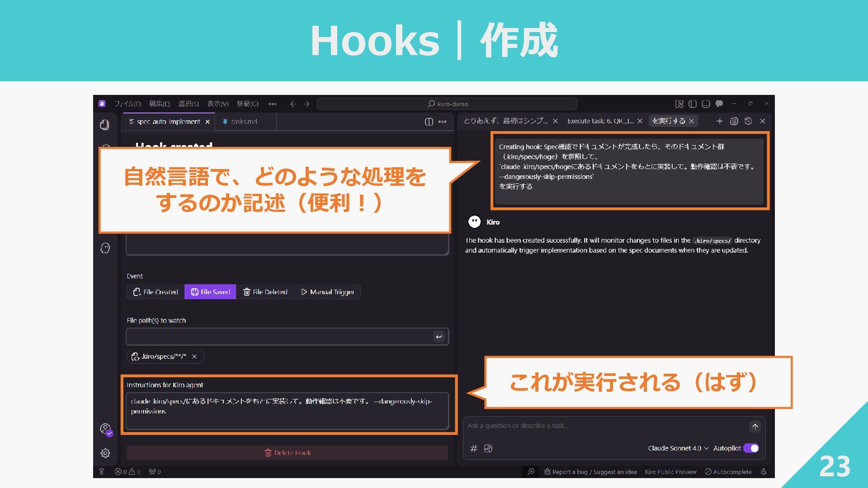Edit the Instructions for Kiro agent textarea
The width and height of the screenshot is (868, 488).
click(x=287, y=411)
